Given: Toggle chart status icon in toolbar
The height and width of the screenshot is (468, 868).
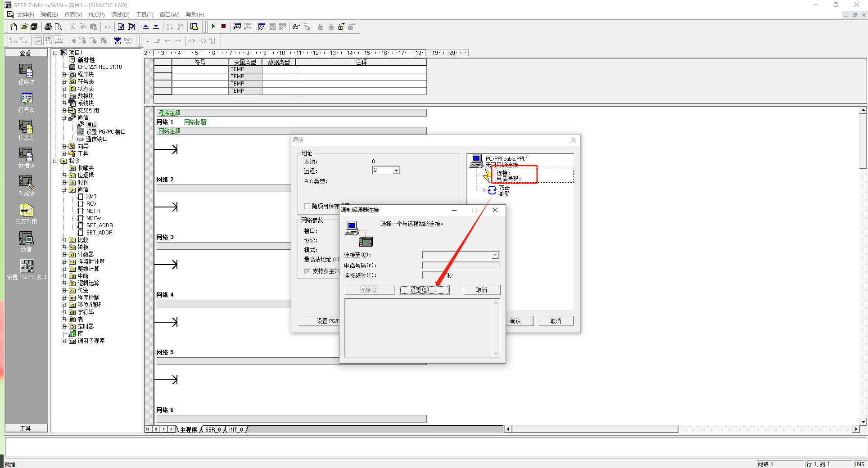Looking at the screenshot, I should click(x=262, y=27).
